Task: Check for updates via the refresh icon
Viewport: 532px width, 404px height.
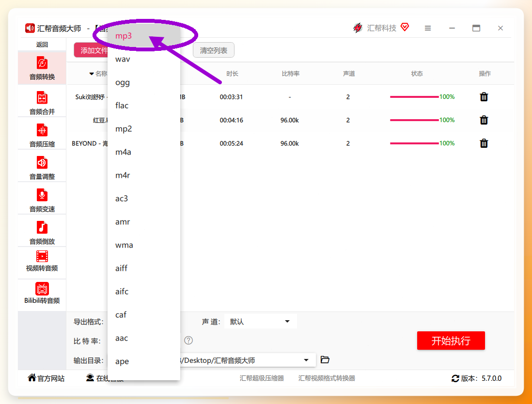Action: 455,378
